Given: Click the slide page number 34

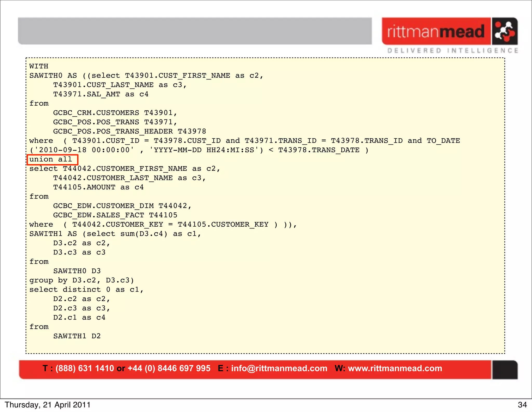Looking at the screenshot, I should tap(522, 405).
